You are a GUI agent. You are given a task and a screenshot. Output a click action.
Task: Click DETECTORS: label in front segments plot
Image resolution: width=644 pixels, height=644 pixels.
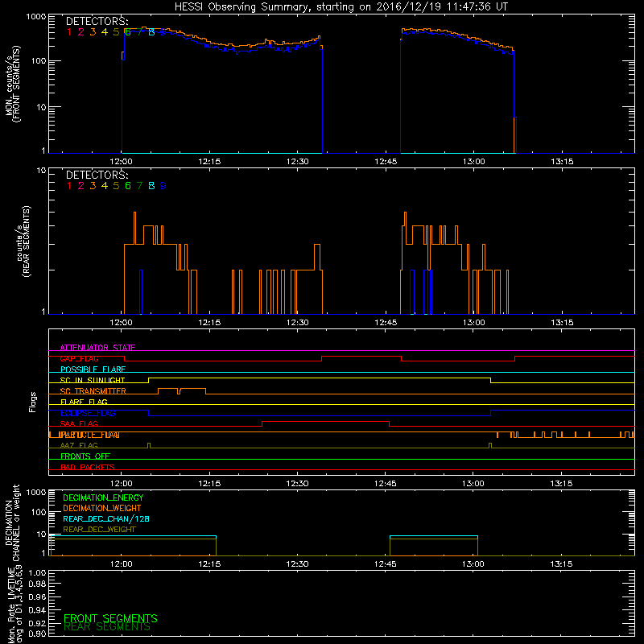(x=97, y=21)
